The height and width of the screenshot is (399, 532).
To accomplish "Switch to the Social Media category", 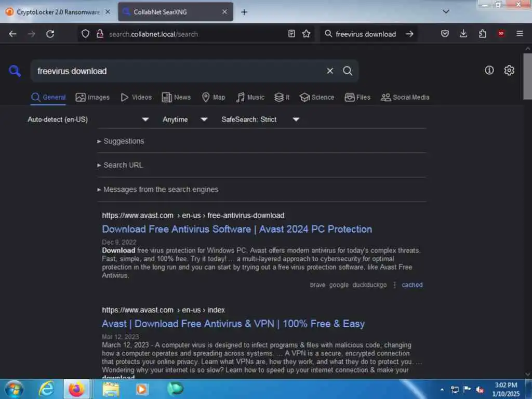I will coord(405,97).
